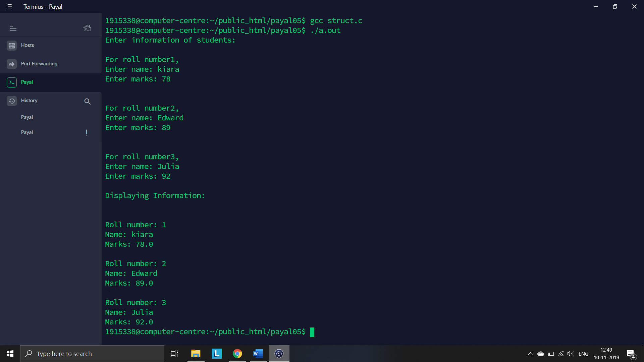Open the Port Forwarding section
644x362 pixels.
click(x=39, y=64)
